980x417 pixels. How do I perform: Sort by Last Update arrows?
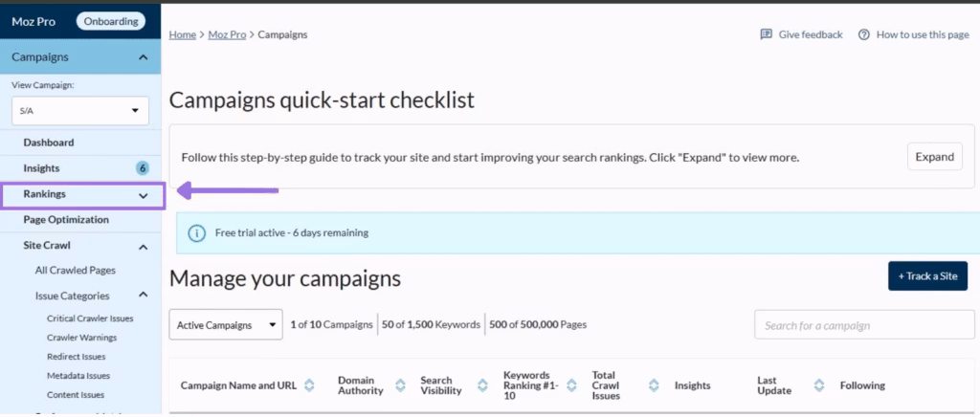[x=820, y=385]
